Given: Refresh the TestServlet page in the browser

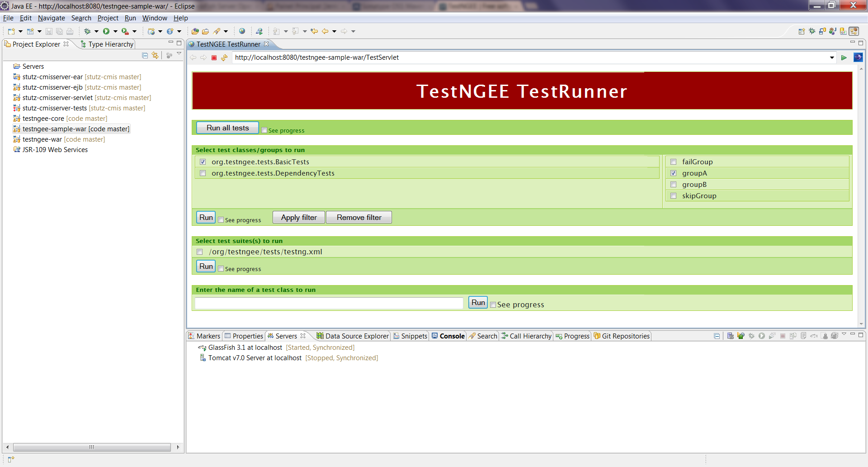Looking at the screenshot, I should [x=225, y=57].
